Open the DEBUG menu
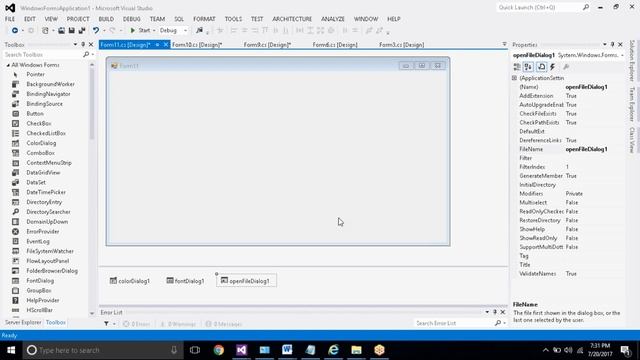Image resolution: width=640 pixels, height=360 pixels. click(131, 19)
